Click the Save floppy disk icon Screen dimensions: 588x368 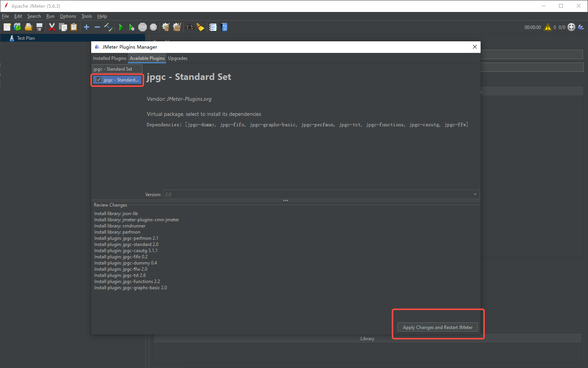39,27
